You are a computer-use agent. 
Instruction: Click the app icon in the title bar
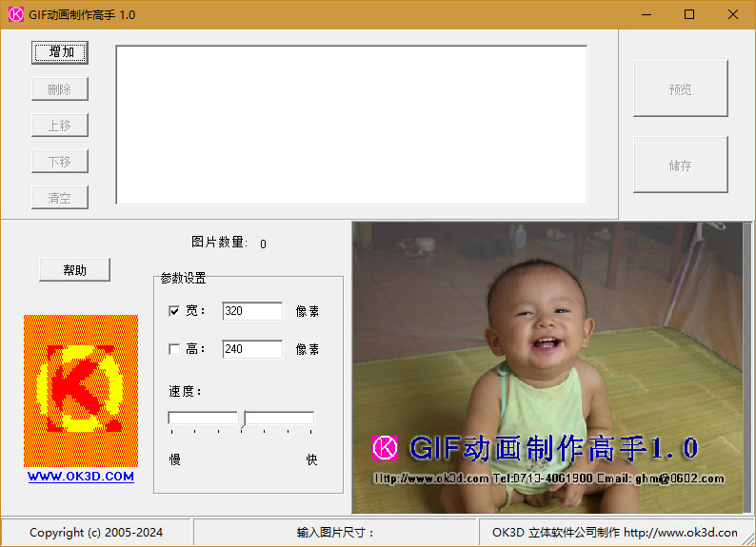click(15, 14)
